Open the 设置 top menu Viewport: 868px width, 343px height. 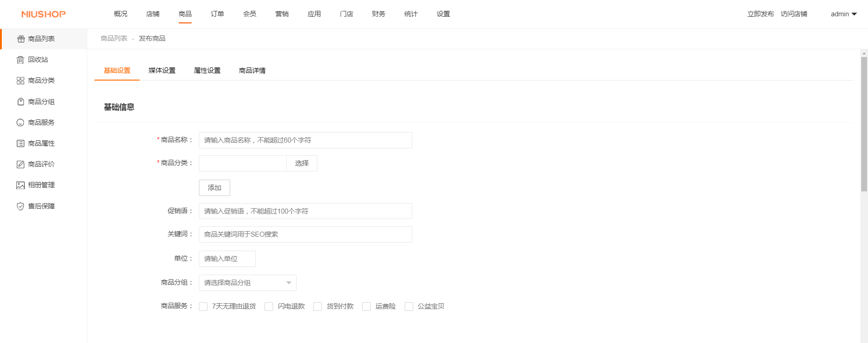pyautogui.click(x=443, y=14)
